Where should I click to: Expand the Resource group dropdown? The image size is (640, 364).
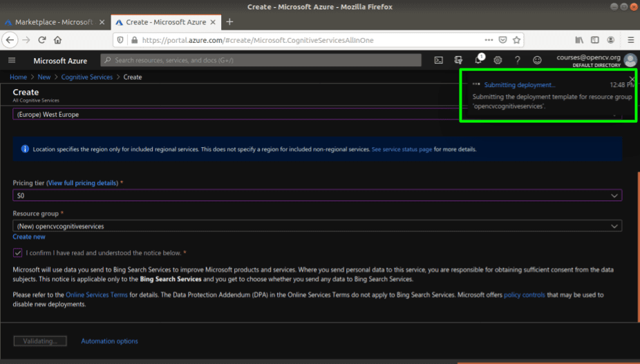tap(317, 226)
